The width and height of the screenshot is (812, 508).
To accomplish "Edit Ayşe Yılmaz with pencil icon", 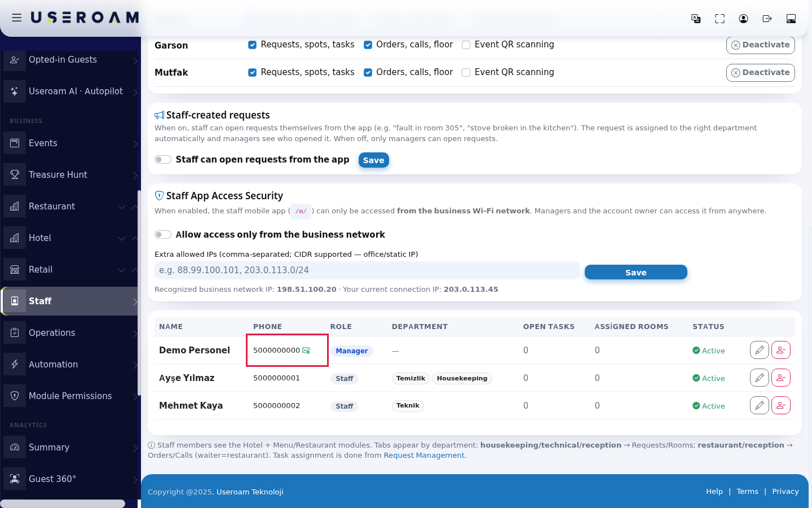I will point(760,378).
